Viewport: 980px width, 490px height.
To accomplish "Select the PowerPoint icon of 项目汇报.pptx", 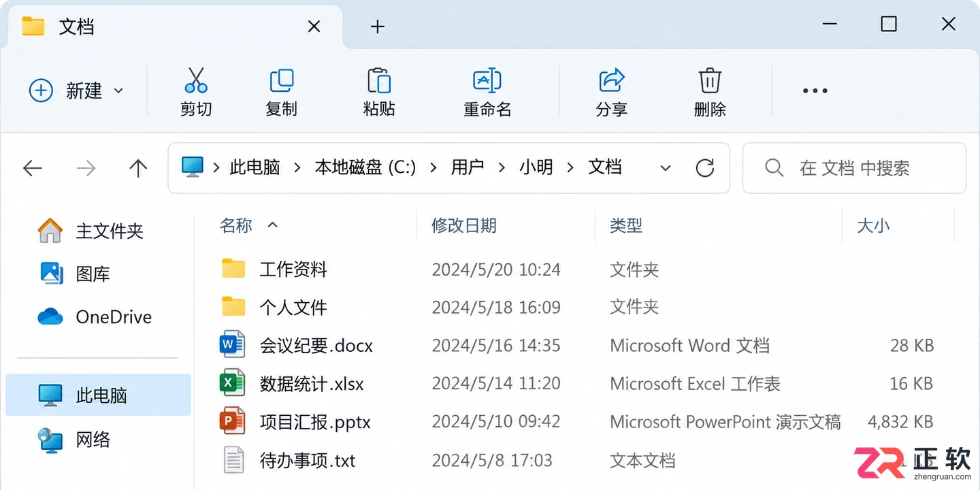I will 232,422.
